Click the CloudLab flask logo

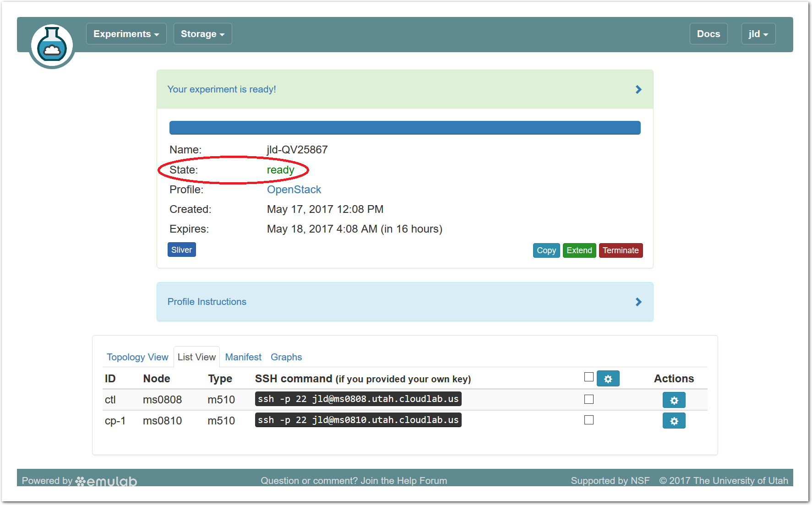coord(52,46)
